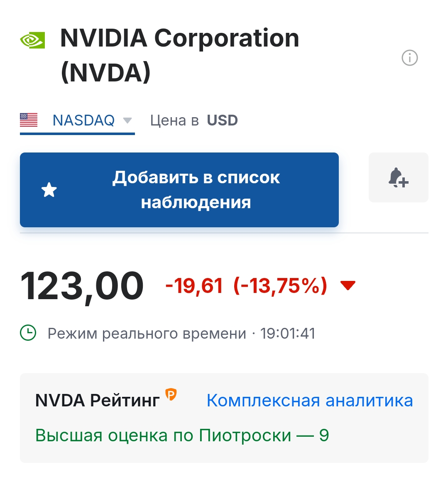Click the 'NVDA Рейтинг' heading

coord(98,401)
